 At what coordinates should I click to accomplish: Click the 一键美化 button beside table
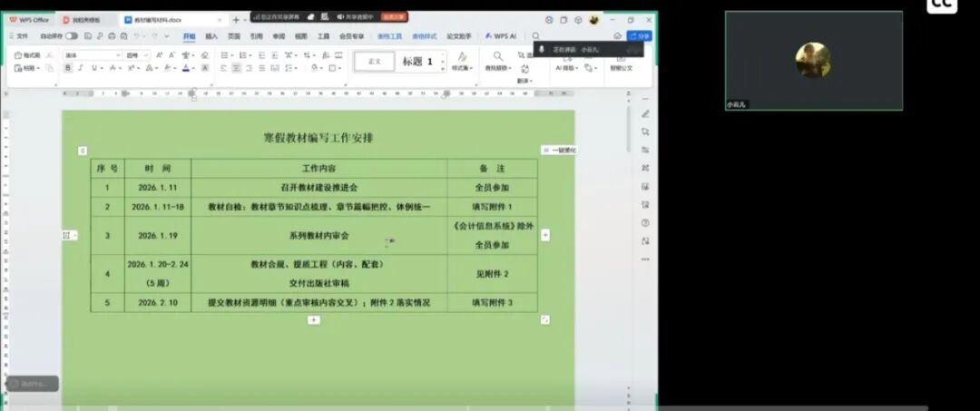[x=559, y=150]
